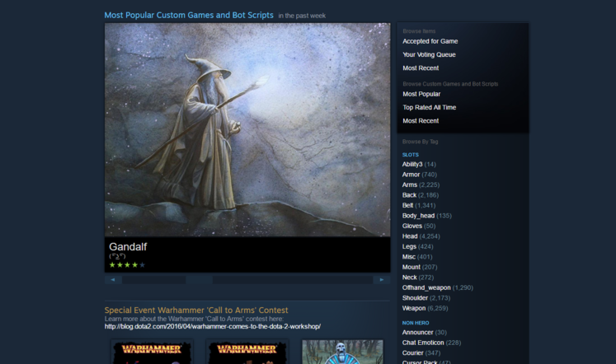The width and height of the screenshot is (616, 364).
Task: Click the Gandalf star rating
Action: [x=127, y=265]
